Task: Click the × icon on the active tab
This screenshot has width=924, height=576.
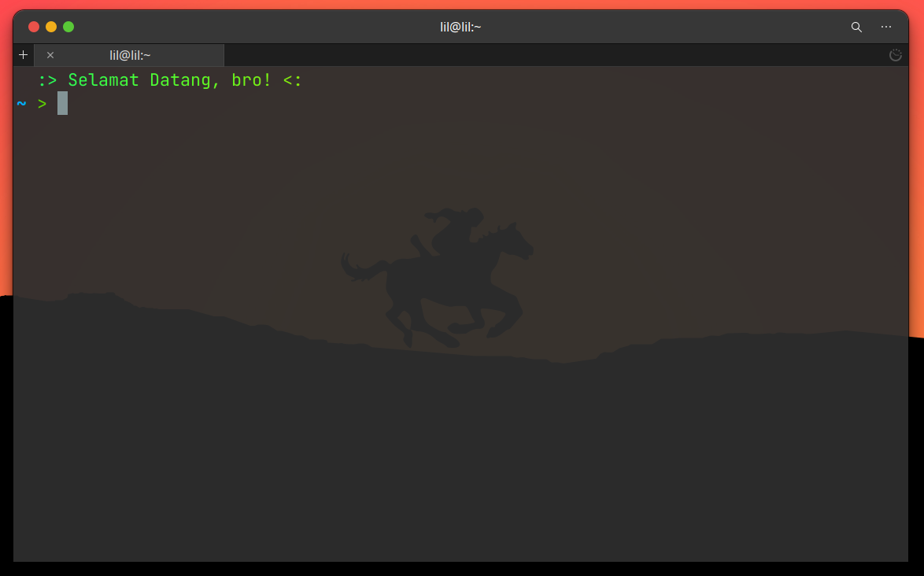Action: coord(50,55)
